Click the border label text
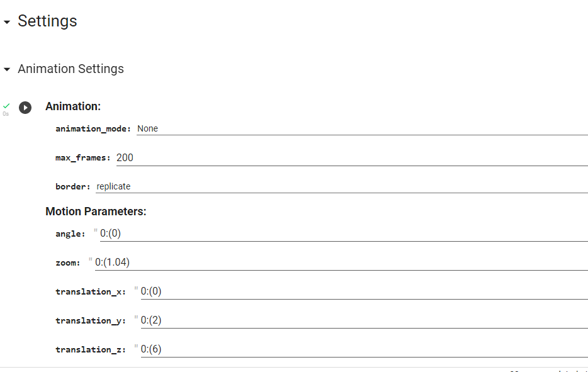The width and height of the screenshot is (588, 372). coord(73,186)
